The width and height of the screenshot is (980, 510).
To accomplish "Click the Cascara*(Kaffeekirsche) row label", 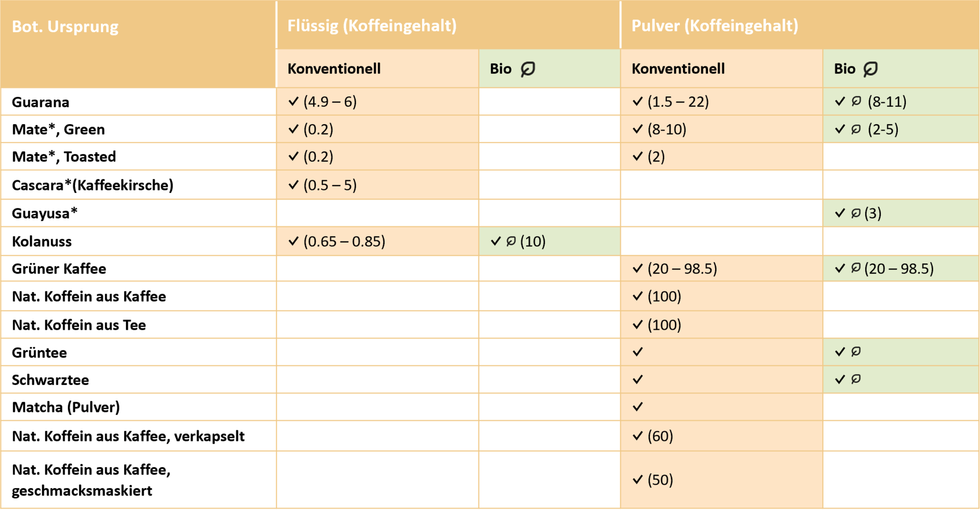I will 92,185.
